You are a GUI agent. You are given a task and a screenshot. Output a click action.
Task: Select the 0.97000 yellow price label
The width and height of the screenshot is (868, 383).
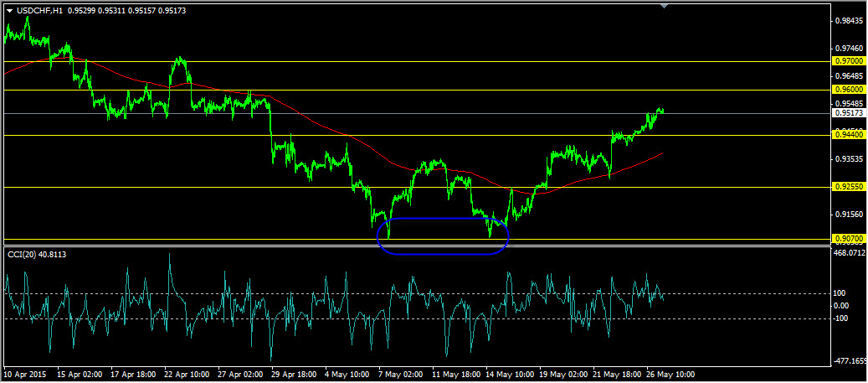pyautogui.click(x=849, y=61)
